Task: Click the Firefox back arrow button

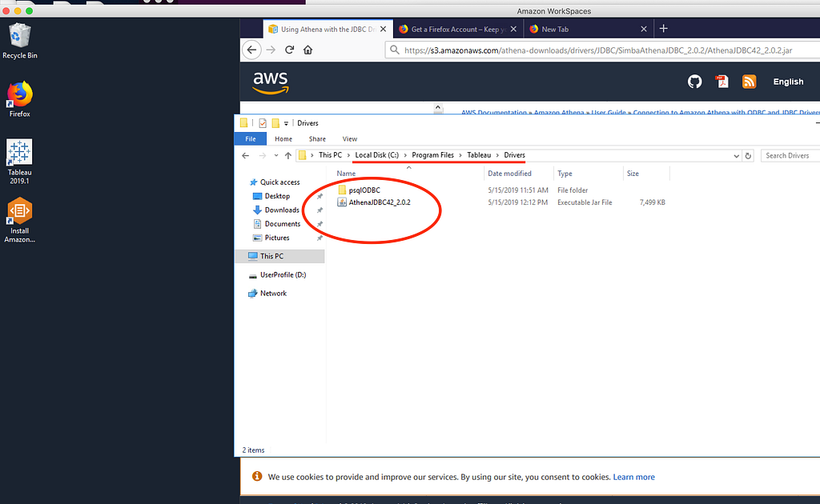Action: [x=251, y=50]
